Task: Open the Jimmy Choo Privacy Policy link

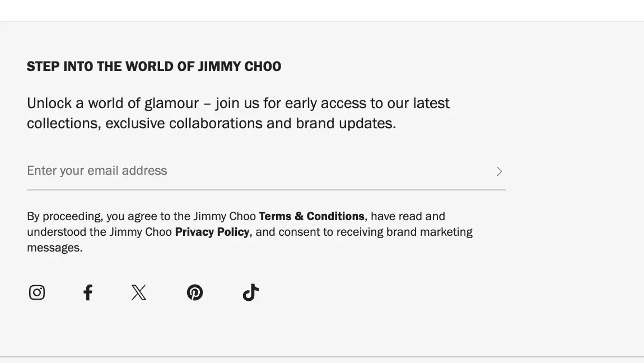Action: point(212,231)
